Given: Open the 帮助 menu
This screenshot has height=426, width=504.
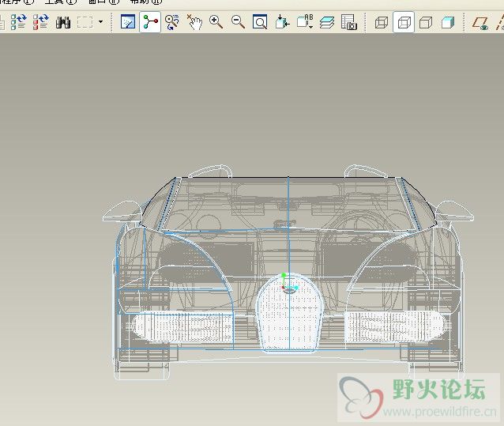Looking at the screenshot, I should click(x=146, y=2).
